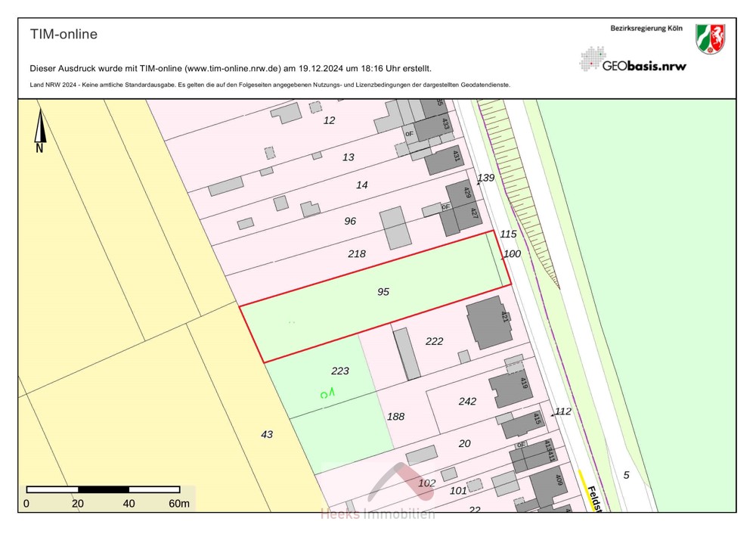This screenshot has height=534, width=756.
Task: Click the long grey outbuilding in parcel 222
Action: pyautogui.click(x=407, y=354)
